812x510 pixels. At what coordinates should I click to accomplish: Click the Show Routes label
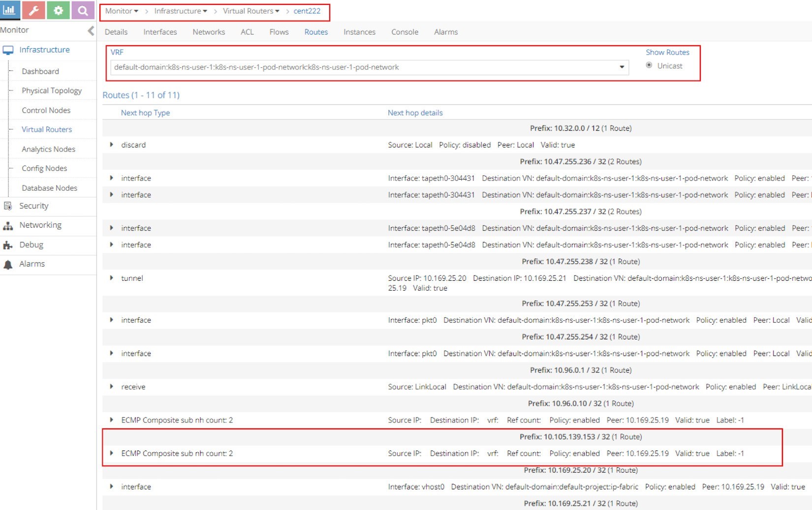(x=667, y=52)
